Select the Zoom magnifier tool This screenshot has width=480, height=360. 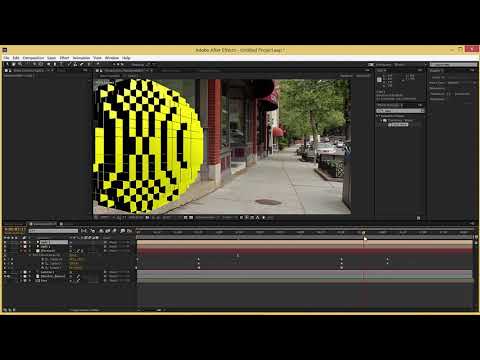pos(20,64)
